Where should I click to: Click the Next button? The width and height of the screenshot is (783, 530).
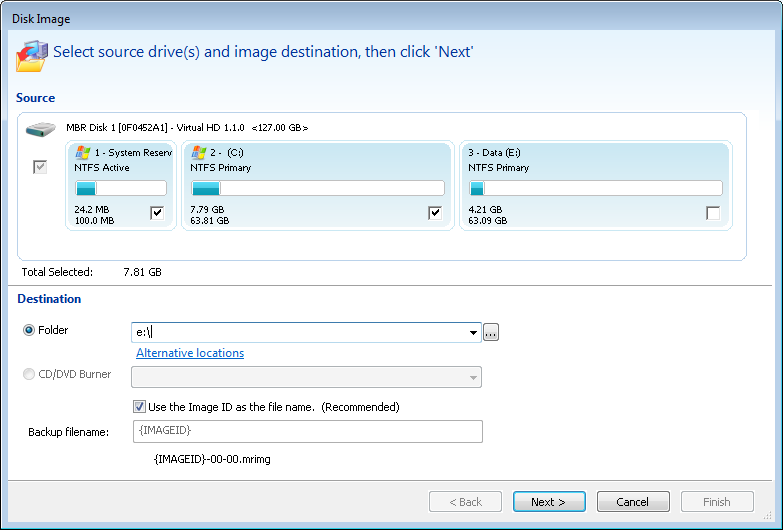(548, 502)
